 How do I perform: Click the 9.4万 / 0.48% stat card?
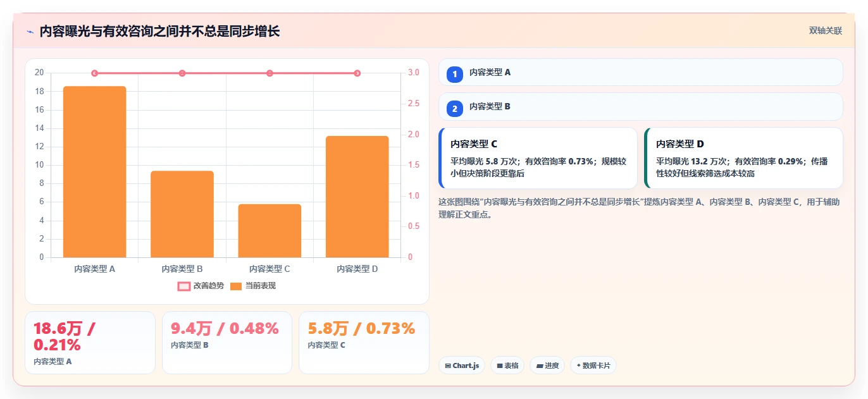(x=227, y=343)
